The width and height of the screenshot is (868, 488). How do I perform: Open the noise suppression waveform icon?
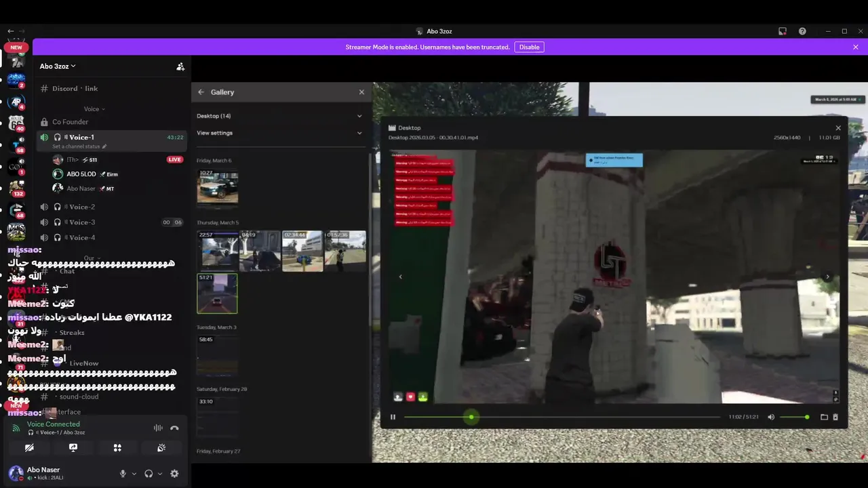158,428
